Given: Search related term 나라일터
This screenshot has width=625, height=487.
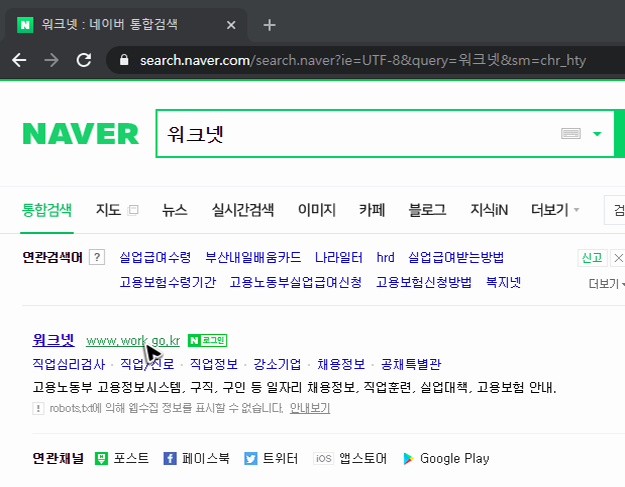Looking at the screenshot, I should tap(339, 257).
